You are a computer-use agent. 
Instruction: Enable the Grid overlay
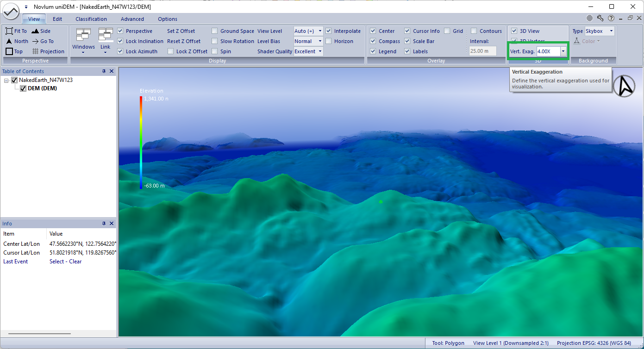click(x=447, y=31)
